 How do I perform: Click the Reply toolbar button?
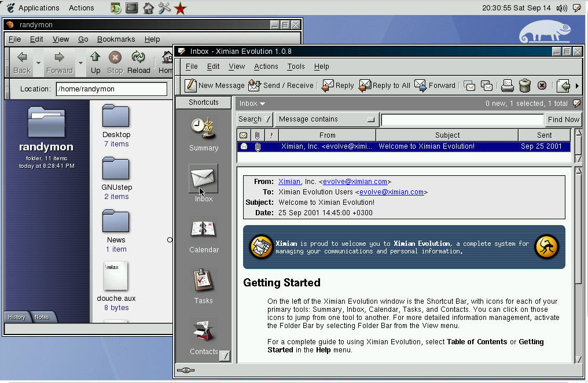[337, 86]
